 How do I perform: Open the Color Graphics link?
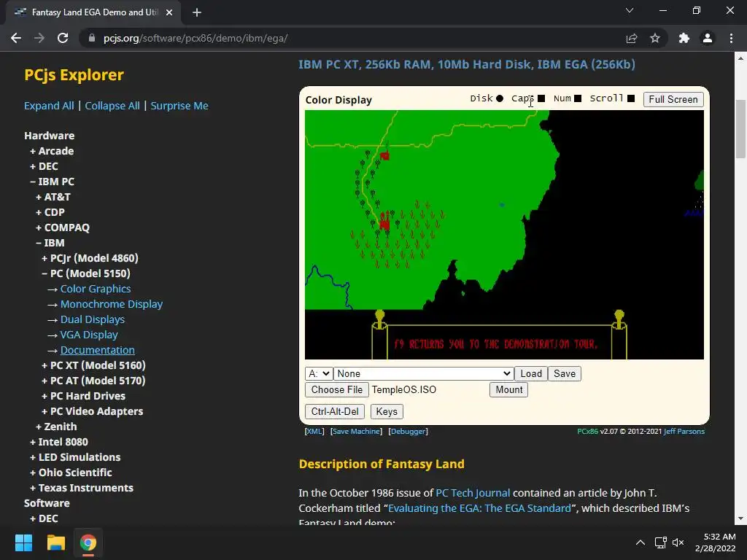[96, 289]
